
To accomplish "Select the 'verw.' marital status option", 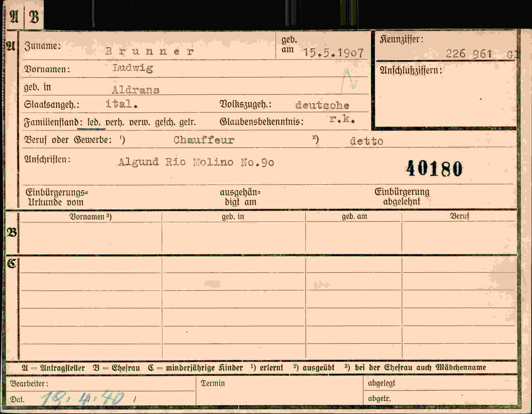I will 140,122.
